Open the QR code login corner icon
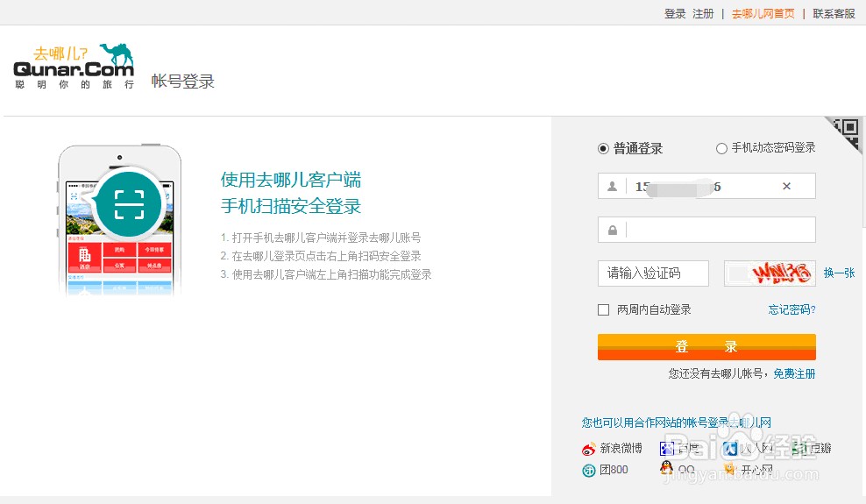The image size is (866, 504). pos(846,131)
